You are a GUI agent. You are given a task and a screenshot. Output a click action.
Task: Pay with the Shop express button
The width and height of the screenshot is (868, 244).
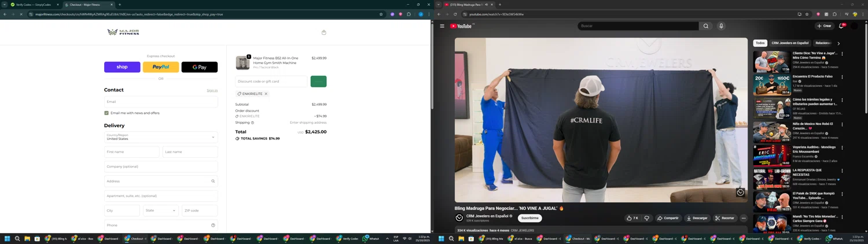(122, 67)
